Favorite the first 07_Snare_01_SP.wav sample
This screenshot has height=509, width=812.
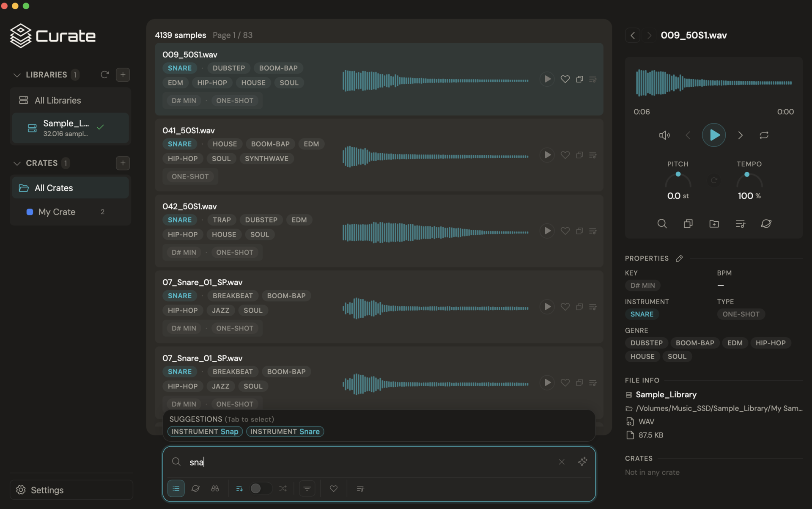(565, 306)
